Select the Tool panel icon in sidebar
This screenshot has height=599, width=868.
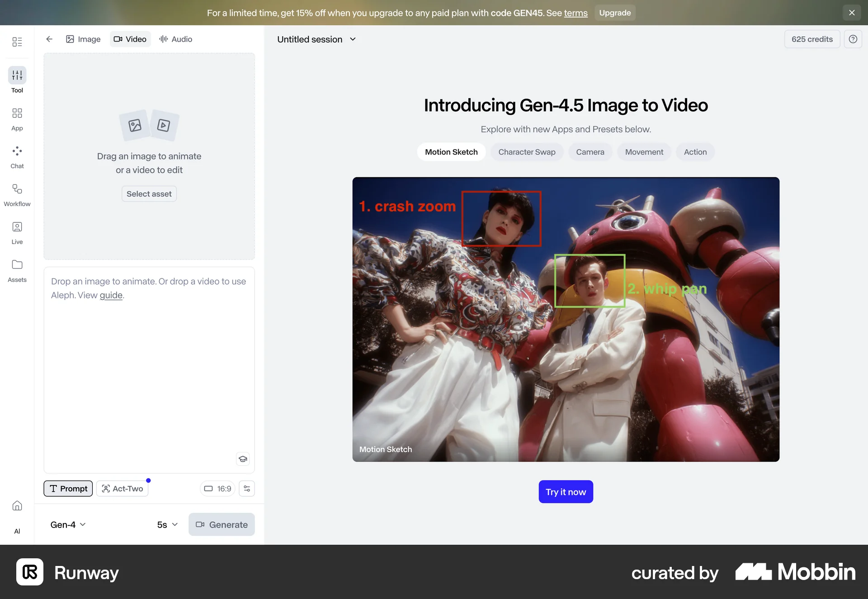[x=17, y=80]
